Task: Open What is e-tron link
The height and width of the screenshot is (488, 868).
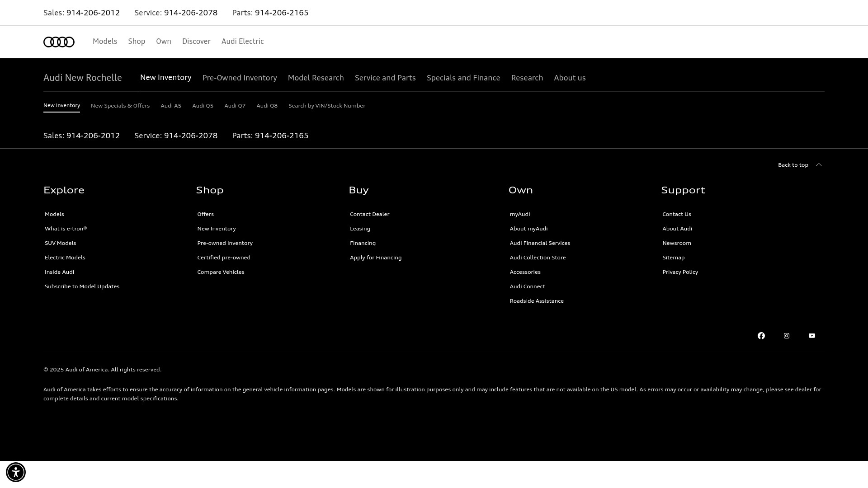Action: [66, 229]
